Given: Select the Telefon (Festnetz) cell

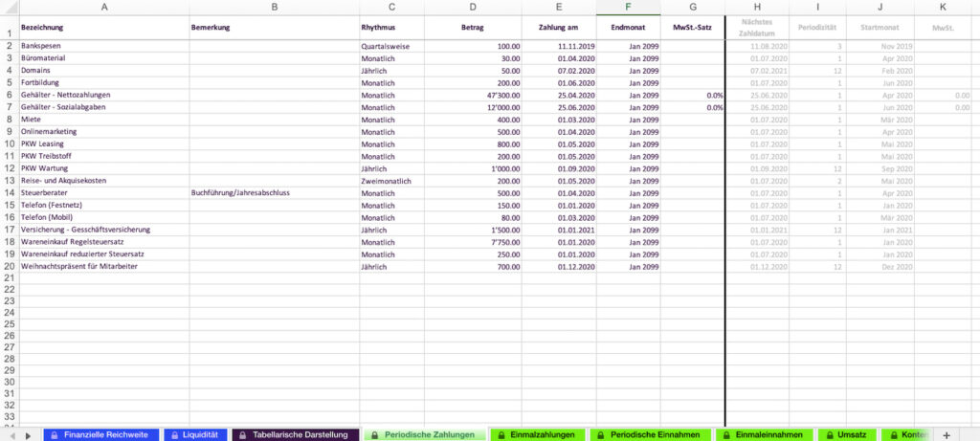Looking at the screenshot, I should click(103, 206).
